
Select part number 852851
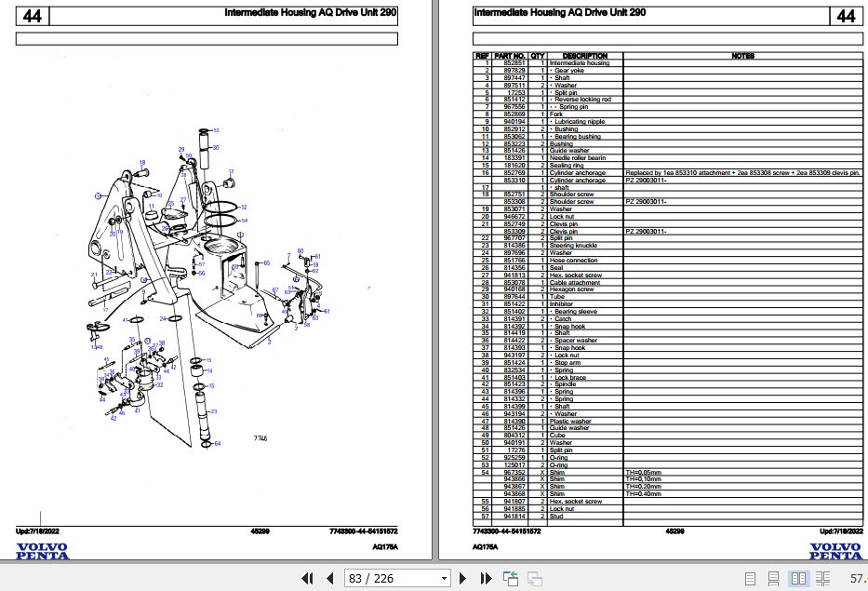pos(514,63)
